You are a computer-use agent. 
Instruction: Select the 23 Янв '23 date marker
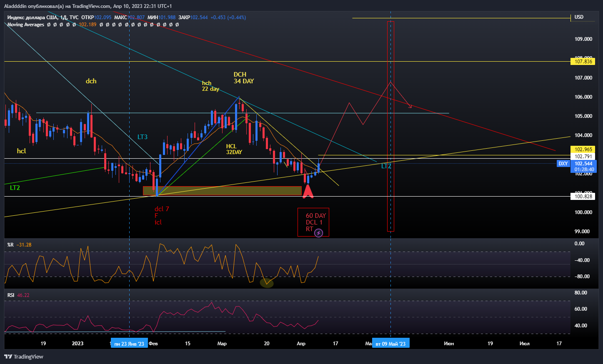[129, 344]
